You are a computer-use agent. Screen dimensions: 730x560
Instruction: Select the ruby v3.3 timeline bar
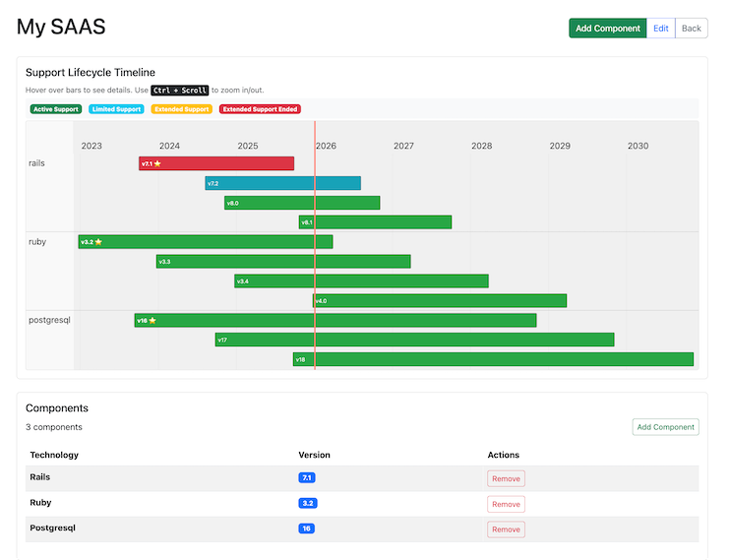pyautogui.click(x=283, y=262)
